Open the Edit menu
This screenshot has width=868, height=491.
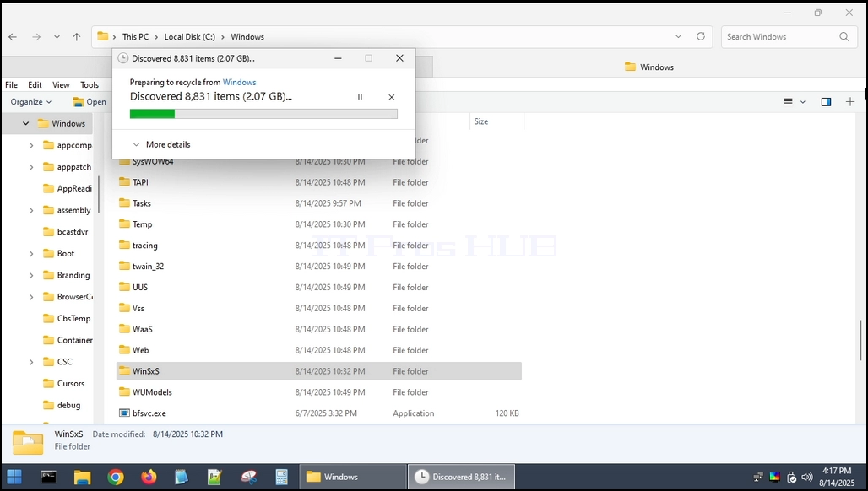tap(35, 84)
